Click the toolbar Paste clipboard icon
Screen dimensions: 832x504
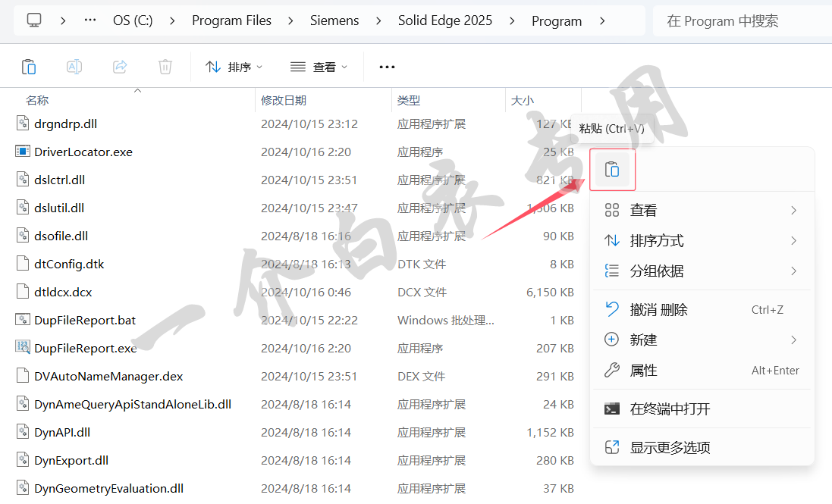29,67
